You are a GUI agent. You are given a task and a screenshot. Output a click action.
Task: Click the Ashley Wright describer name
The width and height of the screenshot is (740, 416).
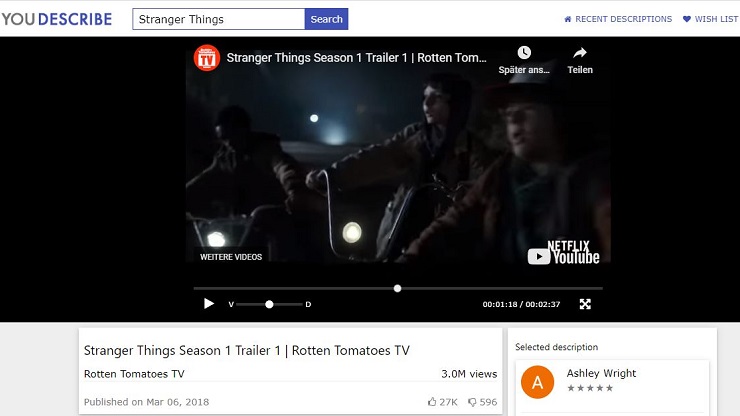click(601, 373)
